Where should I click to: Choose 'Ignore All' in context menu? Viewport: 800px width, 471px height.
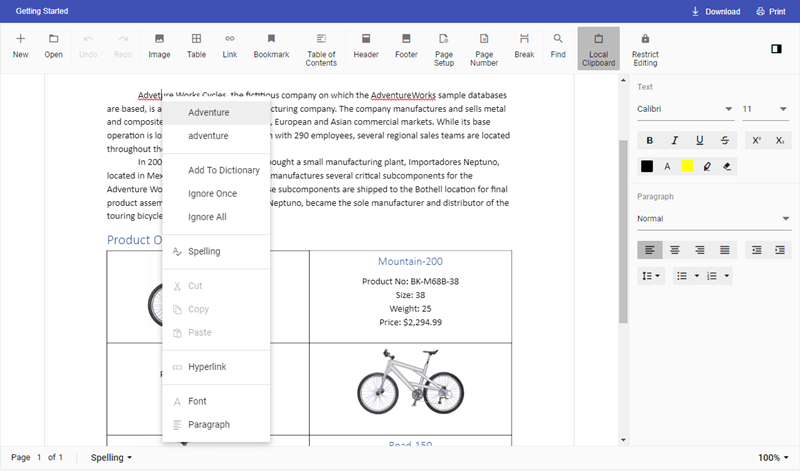[x=207, y=217]
